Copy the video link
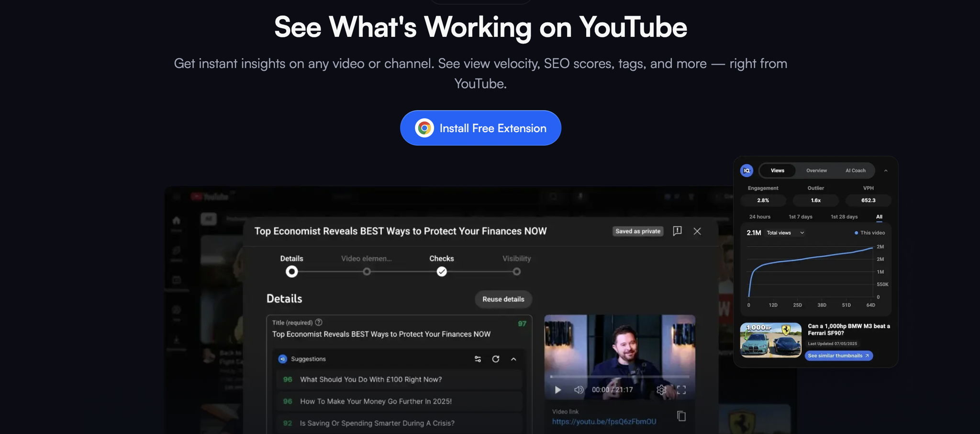980x434 pixels. click(681, 416)
